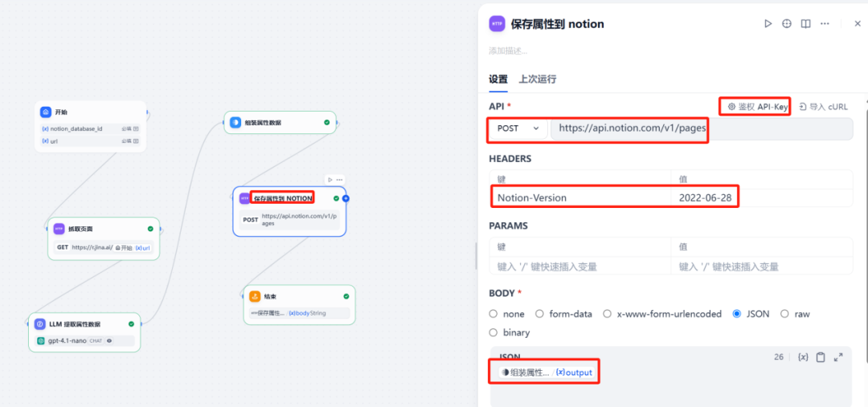Image resolution: width=868 pixels, height=407 pixels.
Task: Toggle the eye icon next to CHAT badge
Action: pyautogui.click(x=109, y=340)
